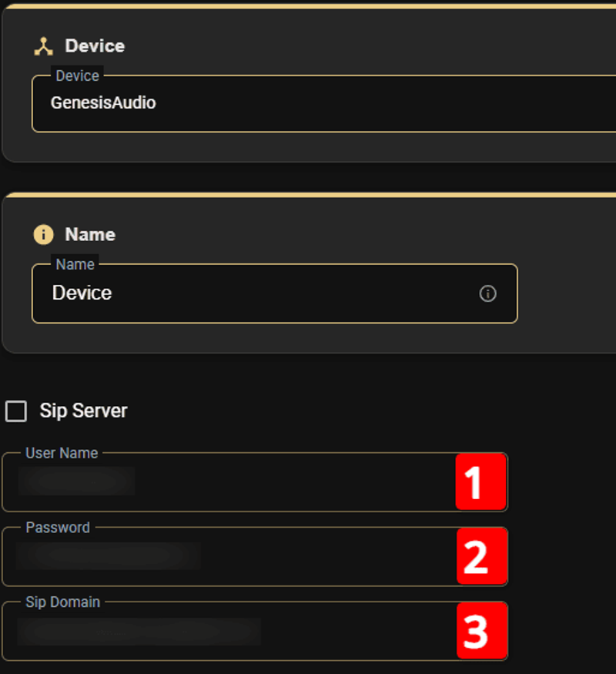Click the device hierarchy icon beside Device heading

pos(42,45)
